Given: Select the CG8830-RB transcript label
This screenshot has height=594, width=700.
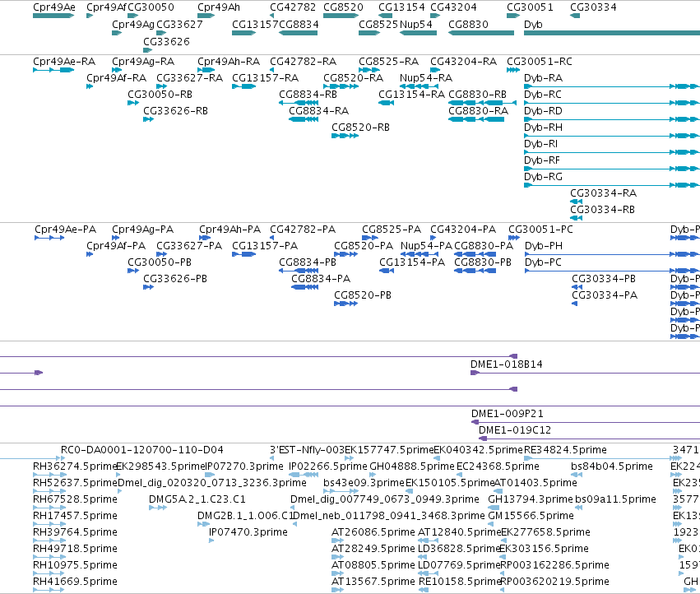Looking at the screenshot, I should tap(477, 95).
